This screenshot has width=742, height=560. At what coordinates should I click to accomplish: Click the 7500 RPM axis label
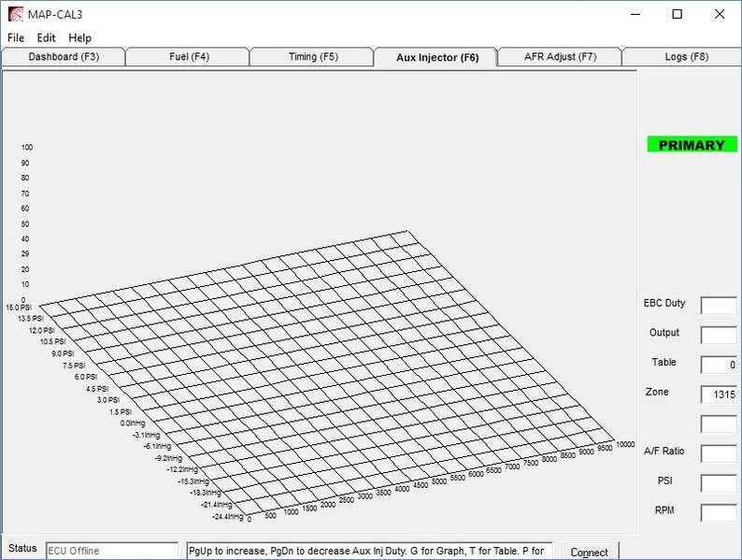coord(531,463)
